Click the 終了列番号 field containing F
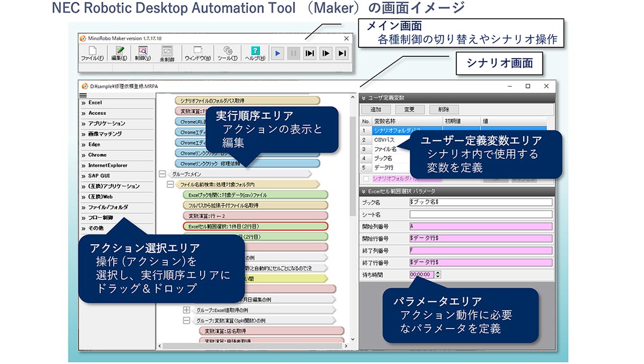This screenshot has width=644, height=364. pos(480,251)
